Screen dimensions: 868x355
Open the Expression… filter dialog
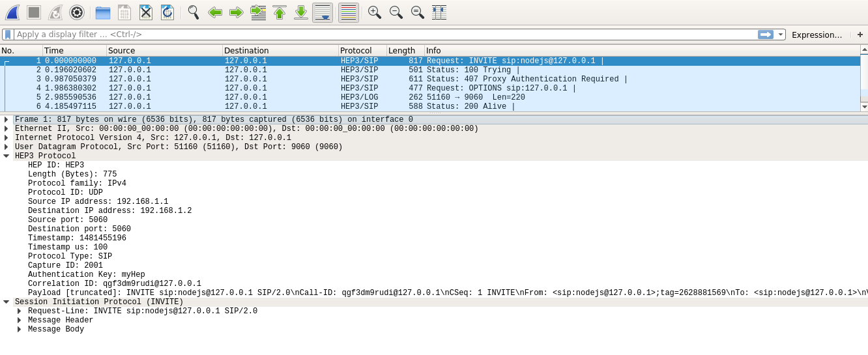[817, 35]
